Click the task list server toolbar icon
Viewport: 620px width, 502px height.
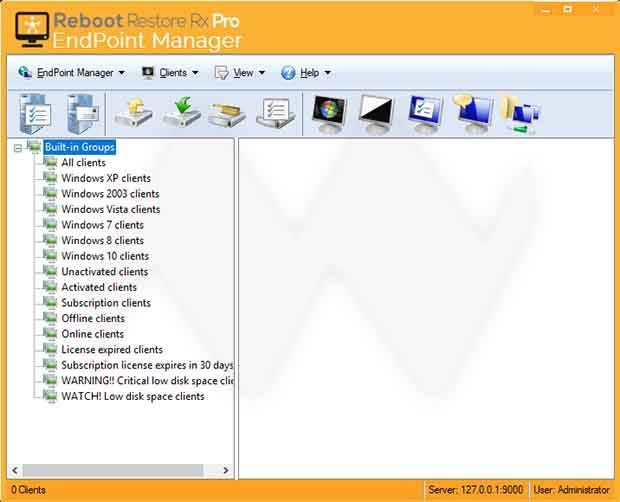coord(35,114)
